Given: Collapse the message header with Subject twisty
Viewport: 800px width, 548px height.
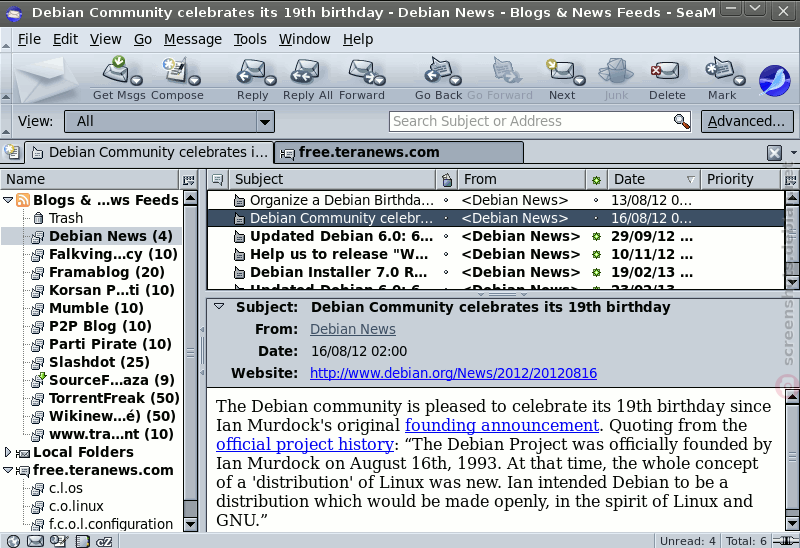Looking at the screenshot, I should [219, 307].
